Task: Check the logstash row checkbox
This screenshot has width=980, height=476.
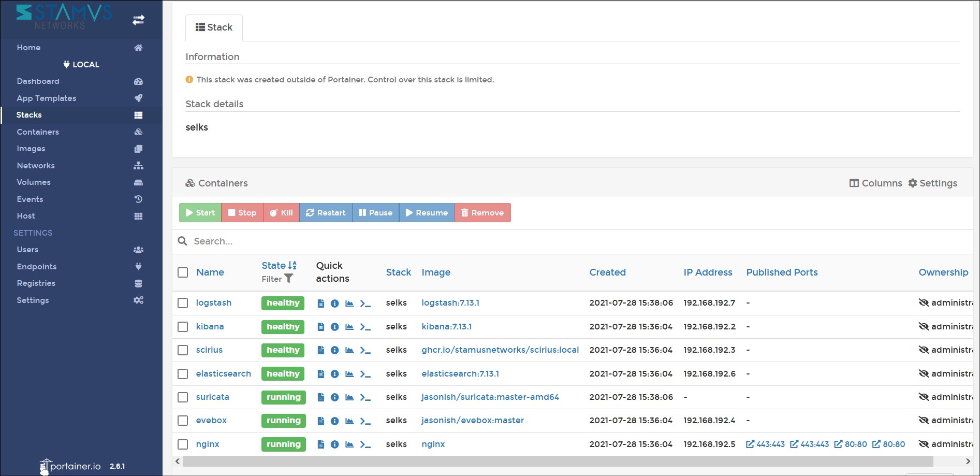Action: pos(183,303)
